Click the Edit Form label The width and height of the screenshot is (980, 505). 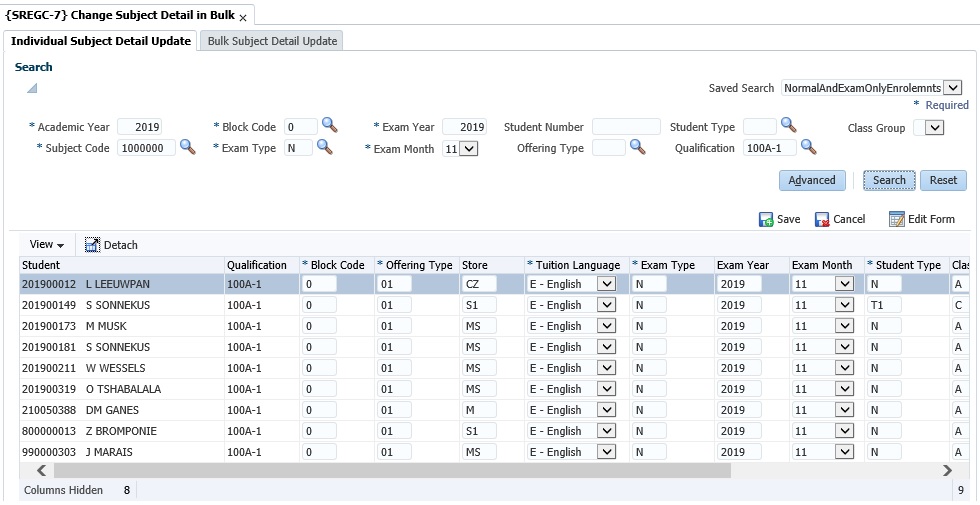[931, 219]
